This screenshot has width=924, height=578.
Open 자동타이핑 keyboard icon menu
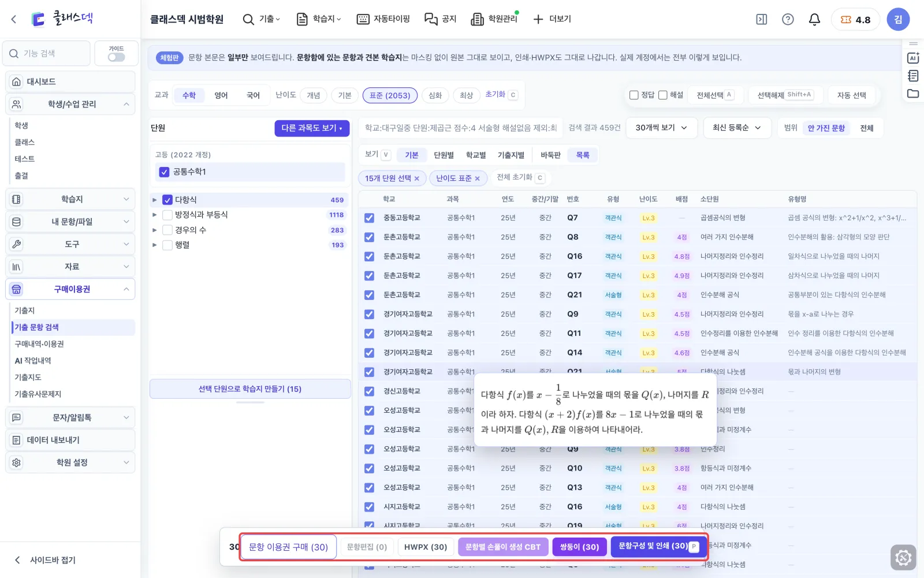coord(383,19)
